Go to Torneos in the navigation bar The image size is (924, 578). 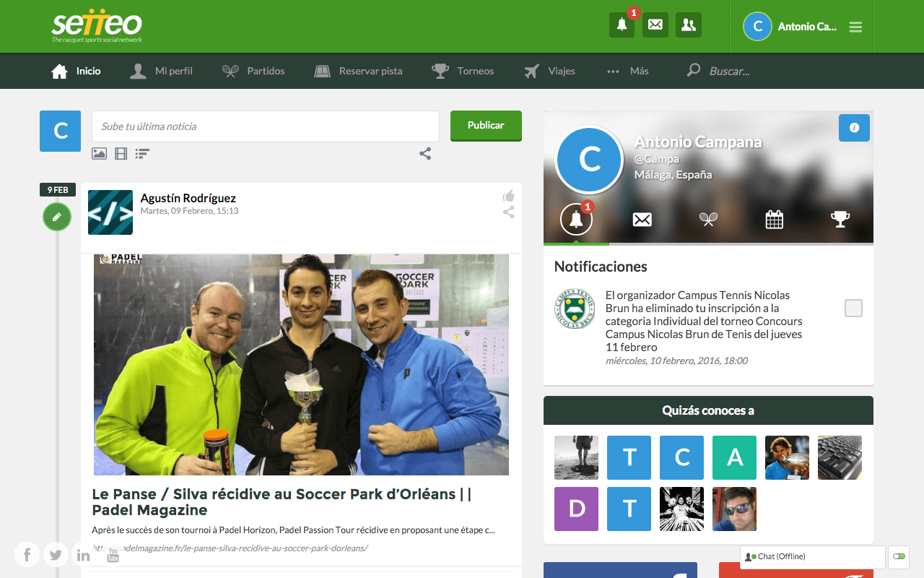click(463, 71)
